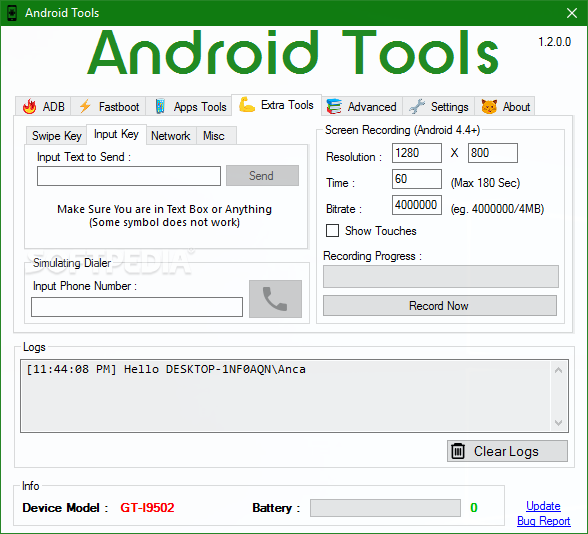Viewport: 588px width, 534px height.
Task: Click the Clear Logs button
Action: (507, 451)
